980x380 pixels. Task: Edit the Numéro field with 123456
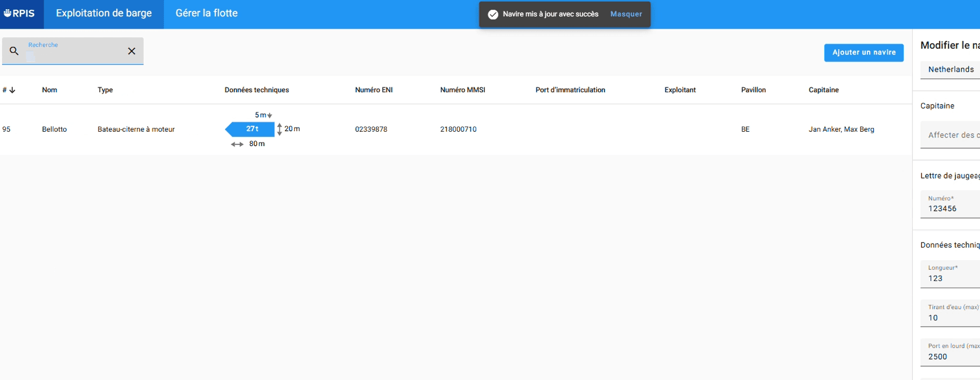pos(950,204)
